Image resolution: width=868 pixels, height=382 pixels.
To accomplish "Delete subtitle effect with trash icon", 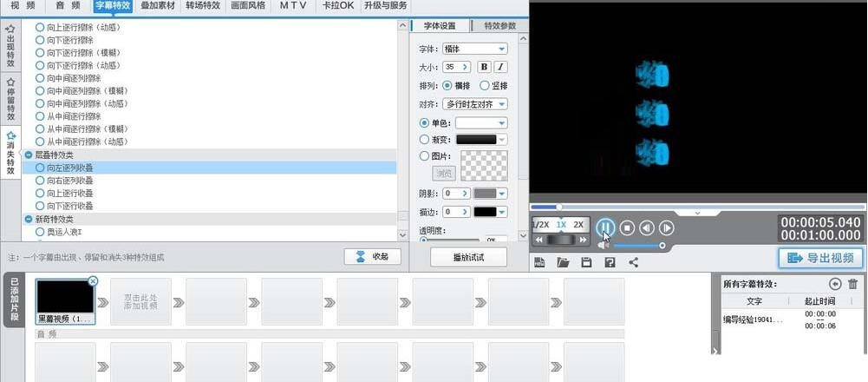I will tap(852, 284).
